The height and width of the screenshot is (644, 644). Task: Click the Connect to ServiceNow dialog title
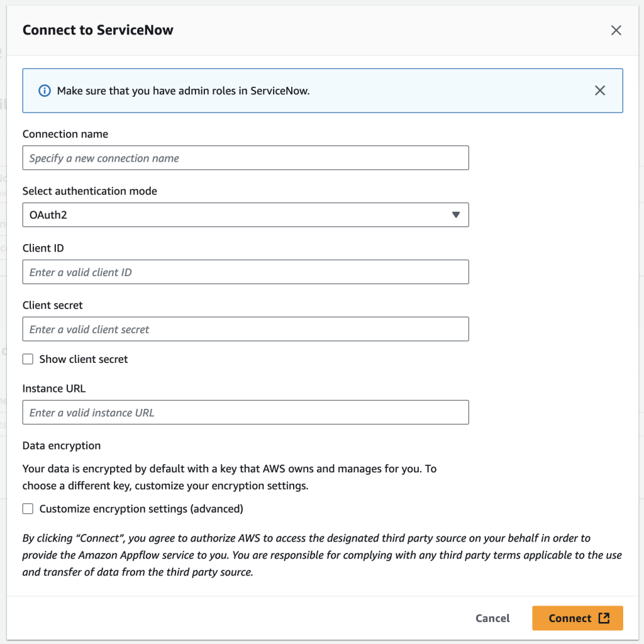coord(98,30)
